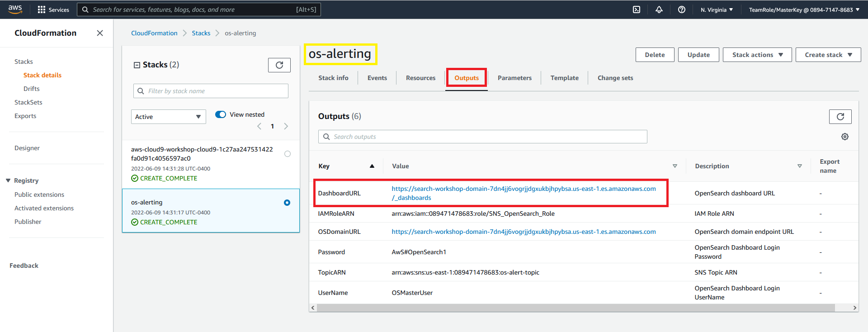Screen dimensions: 868x332
Task: Collapse the Registry section
Action: [x=8, y=180]
